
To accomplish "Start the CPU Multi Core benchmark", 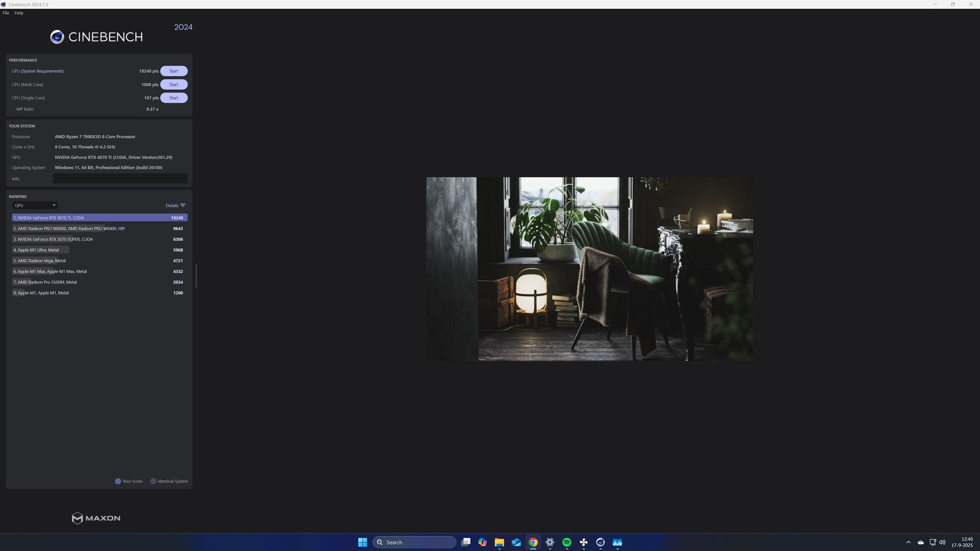I will 174,85.
